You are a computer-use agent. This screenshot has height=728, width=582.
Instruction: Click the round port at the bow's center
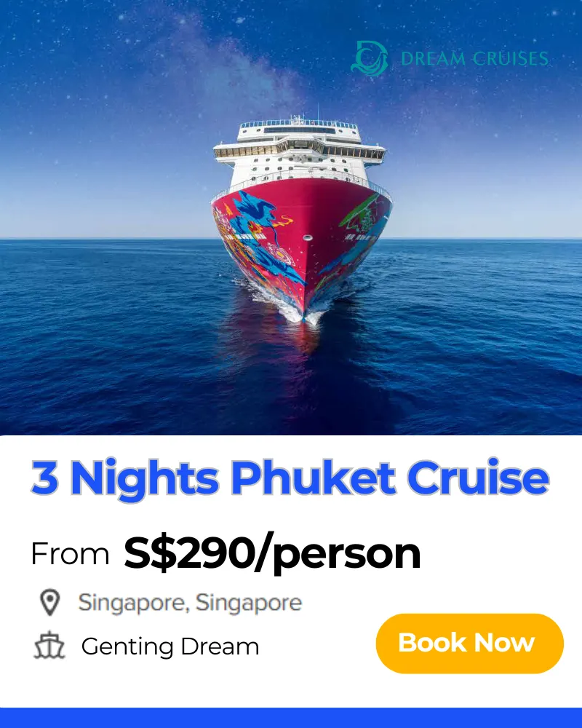pos(307,238)
